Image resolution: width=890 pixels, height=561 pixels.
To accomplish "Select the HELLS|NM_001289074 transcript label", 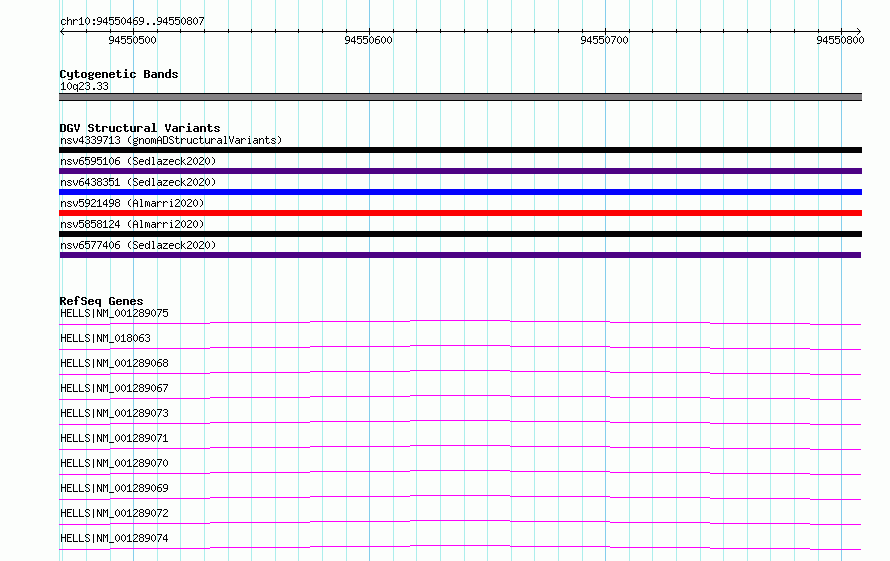I will (114, 538).
